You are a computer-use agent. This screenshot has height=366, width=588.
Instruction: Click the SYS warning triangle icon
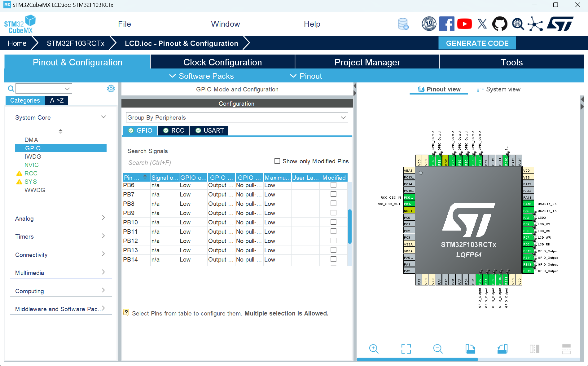tap(19, 182)
